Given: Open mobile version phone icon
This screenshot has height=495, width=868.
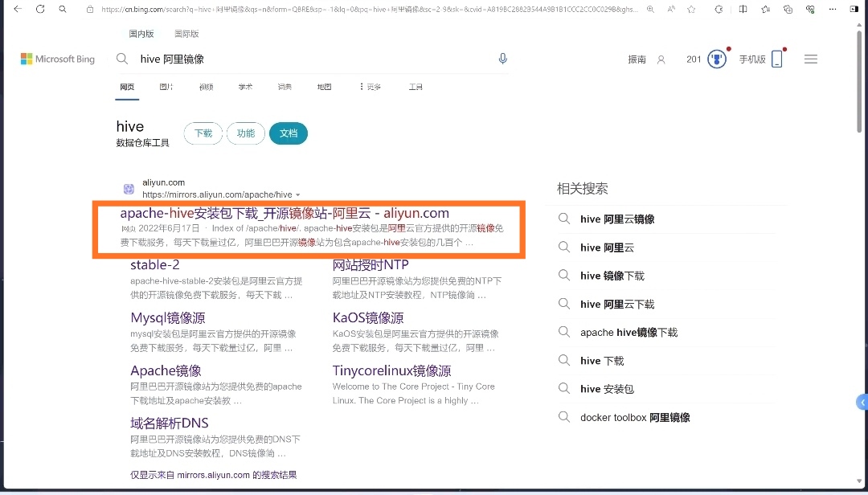Looking at the screenshot, I should [x=777, y=59].
